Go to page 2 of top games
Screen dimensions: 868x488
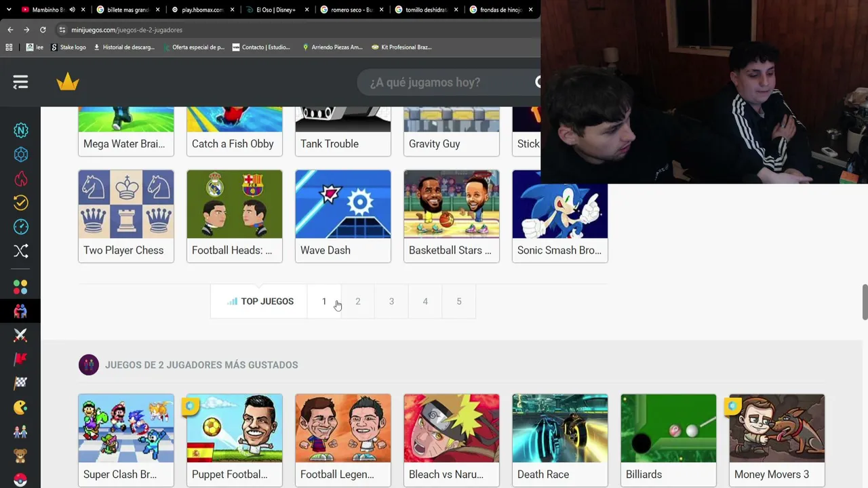pos(357,302)
